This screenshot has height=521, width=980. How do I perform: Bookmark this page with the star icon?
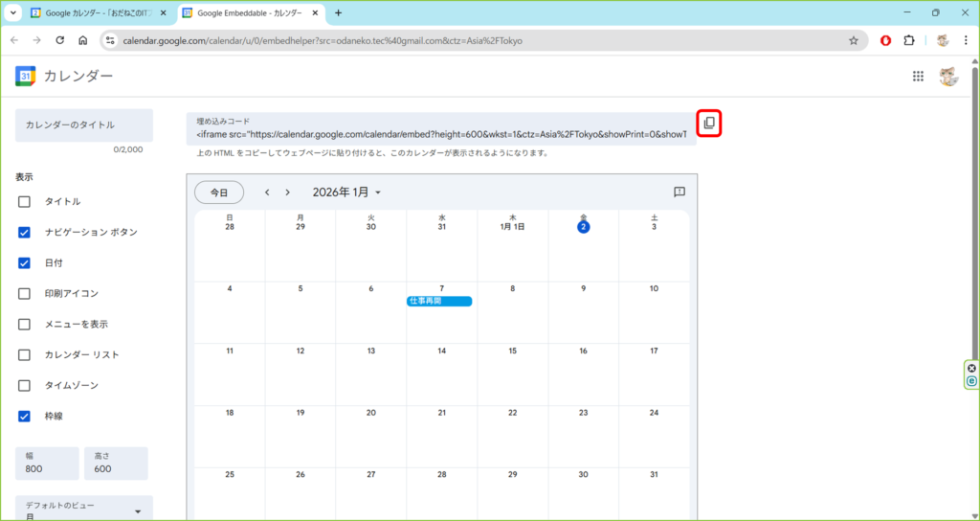853,41
